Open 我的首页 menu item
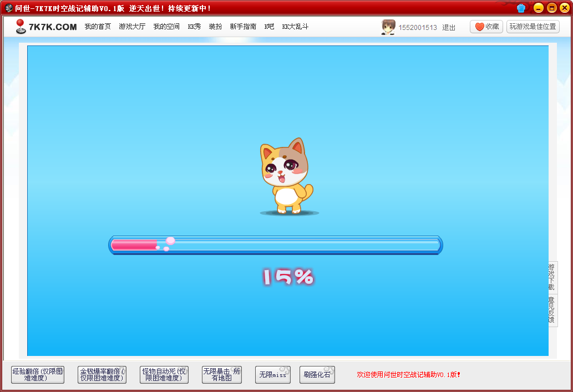Image resolution: width=573 pixels, height=392 pixels. point(98,27)
